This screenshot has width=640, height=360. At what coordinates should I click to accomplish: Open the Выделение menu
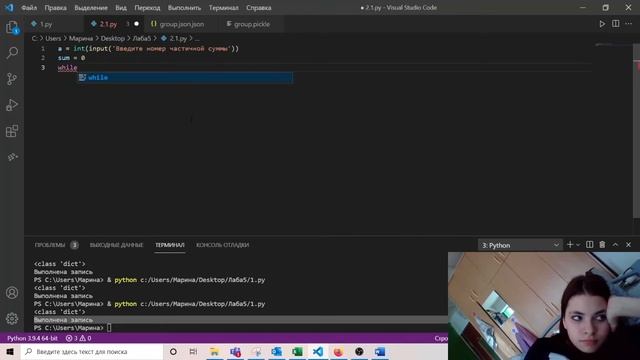point(91,8)
